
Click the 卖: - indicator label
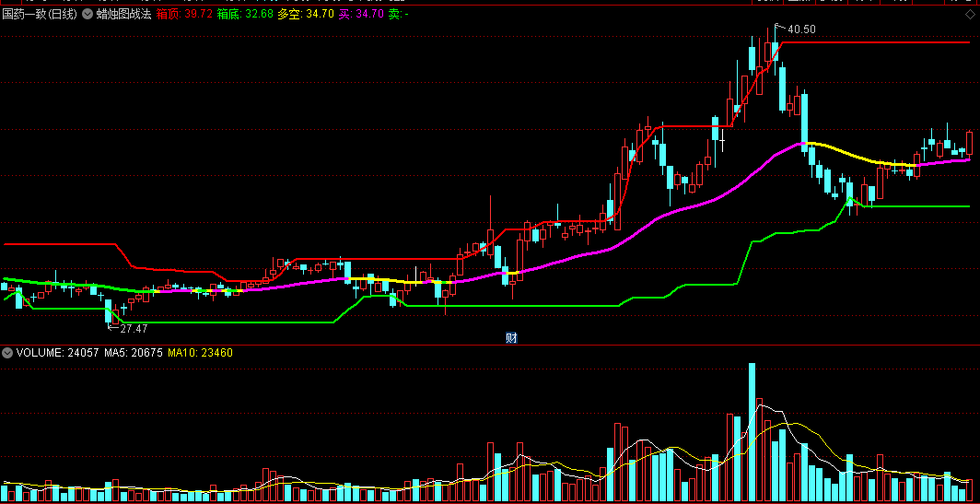tap(398, 15)
